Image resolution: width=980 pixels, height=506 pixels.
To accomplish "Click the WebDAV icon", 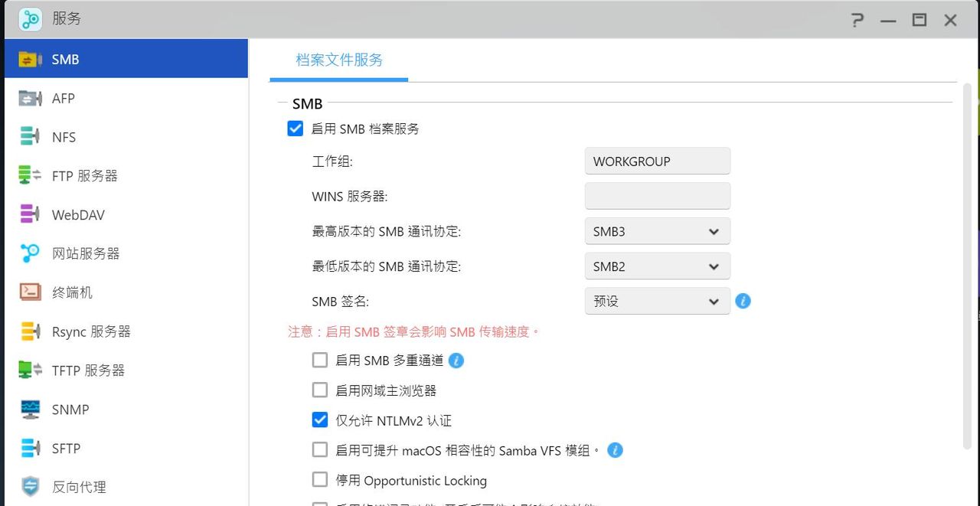I will [30, 214].
